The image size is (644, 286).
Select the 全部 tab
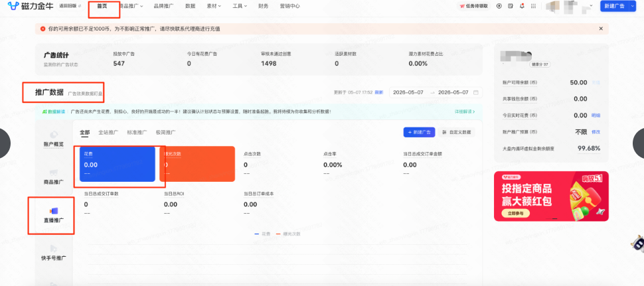pos(84,132)
